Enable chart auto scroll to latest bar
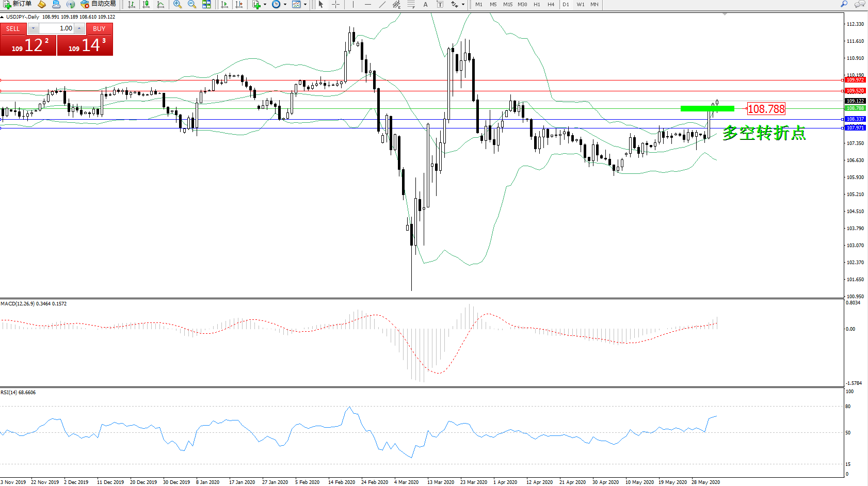 coord(224,5)
